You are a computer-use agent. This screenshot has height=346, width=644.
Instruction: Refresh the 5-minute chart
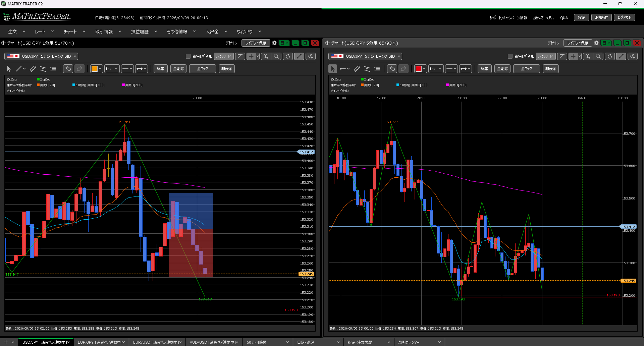[610, 56]
